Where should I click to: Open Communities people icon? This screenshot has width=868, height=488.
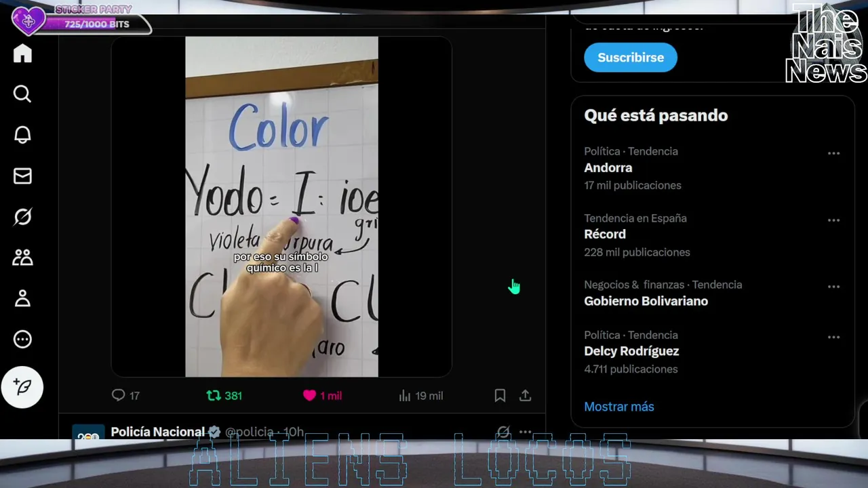coord(22,258)
